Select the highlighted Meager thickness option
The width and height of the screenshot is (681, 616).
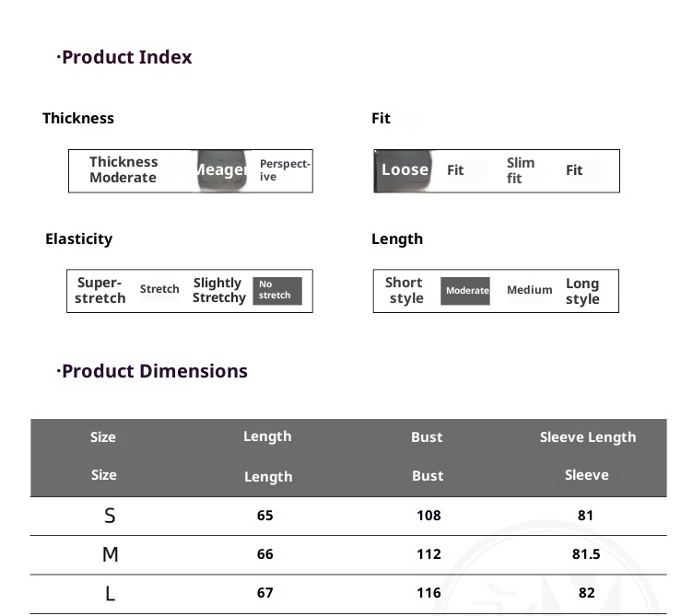pos(220,170)
